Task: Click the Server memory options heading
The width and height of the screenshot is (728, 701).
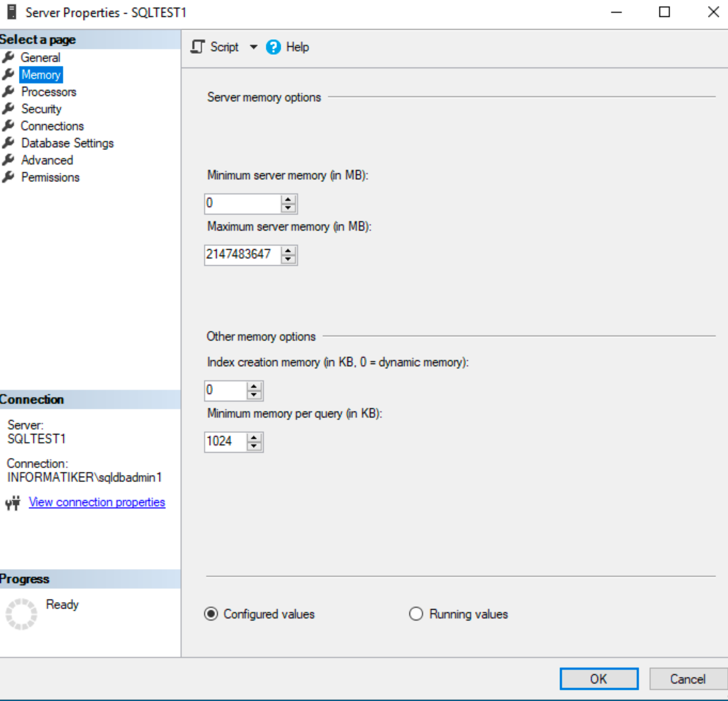Action: (264, 98)
